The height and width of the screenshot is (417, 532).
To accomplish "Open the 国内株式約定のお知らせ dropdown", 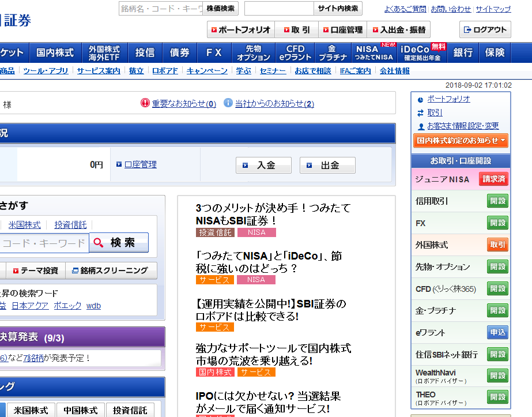I will click(x=461, y=141).
